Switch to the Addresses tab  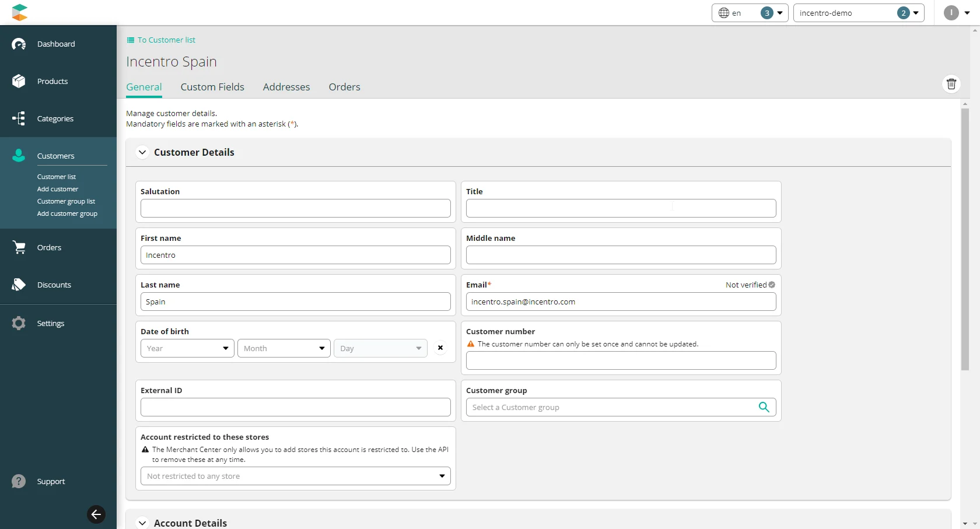(286, 87)
